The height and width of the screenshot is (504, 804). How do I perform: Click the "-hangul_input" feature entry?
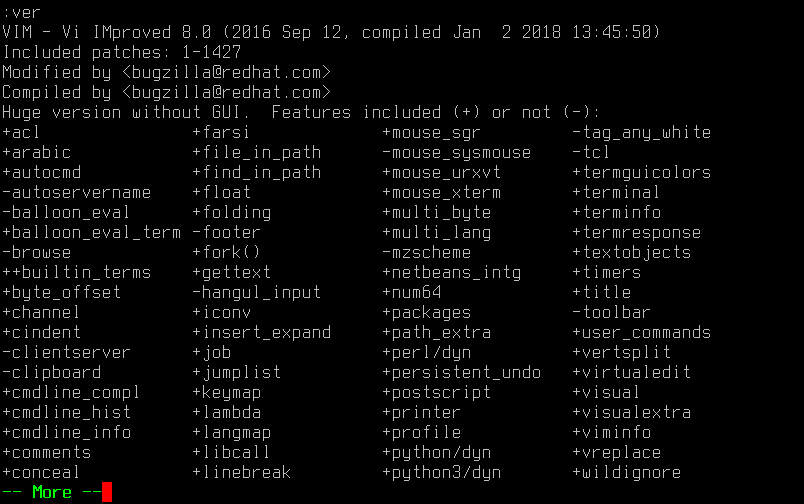(256, 292)
